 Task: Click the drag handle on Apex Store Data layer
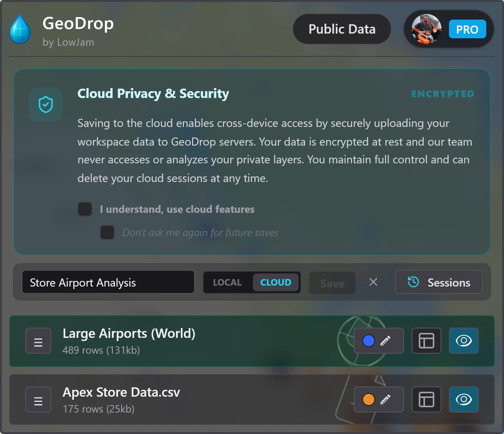click(x=38, y=399)
